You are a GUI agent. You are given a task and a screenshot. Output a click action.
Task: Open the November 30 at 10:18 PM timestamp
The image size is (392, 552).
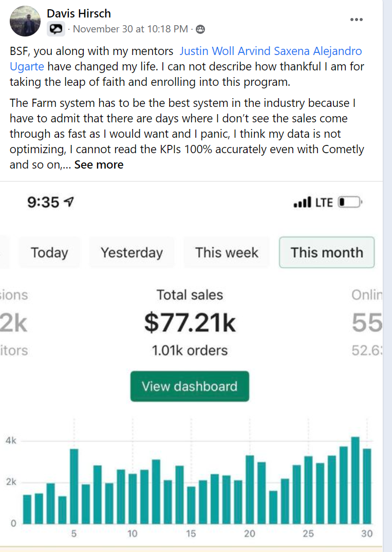[x=130, y=29]
